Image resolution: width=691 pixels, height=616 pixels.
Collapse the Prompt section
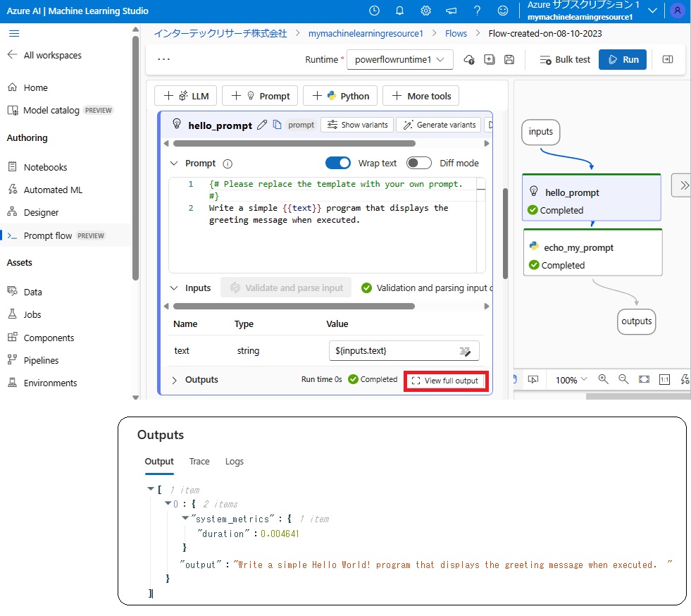[174, 164]
